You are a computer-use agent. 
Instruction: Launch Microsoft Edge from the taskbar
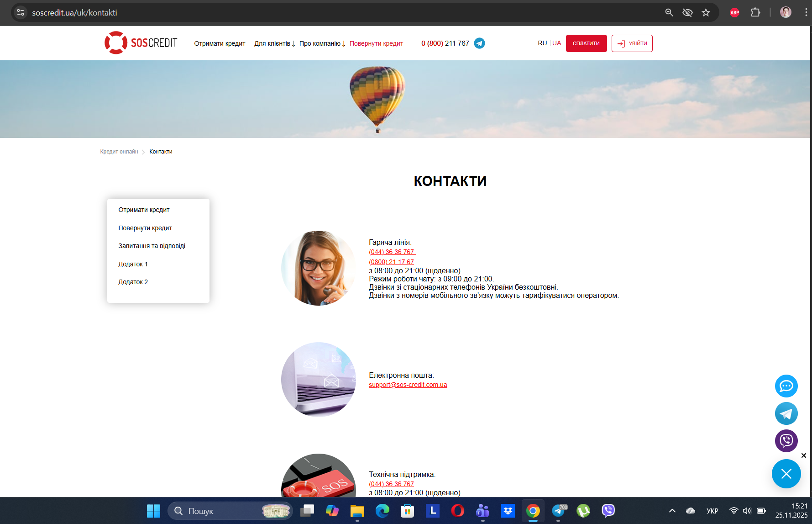382,511
